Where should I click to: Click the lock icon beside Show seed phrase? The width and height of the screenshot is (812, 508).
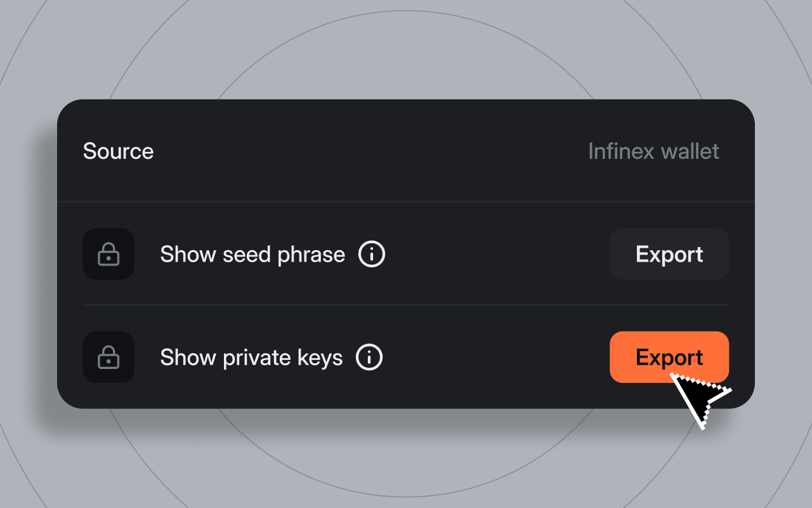(108, 254)
